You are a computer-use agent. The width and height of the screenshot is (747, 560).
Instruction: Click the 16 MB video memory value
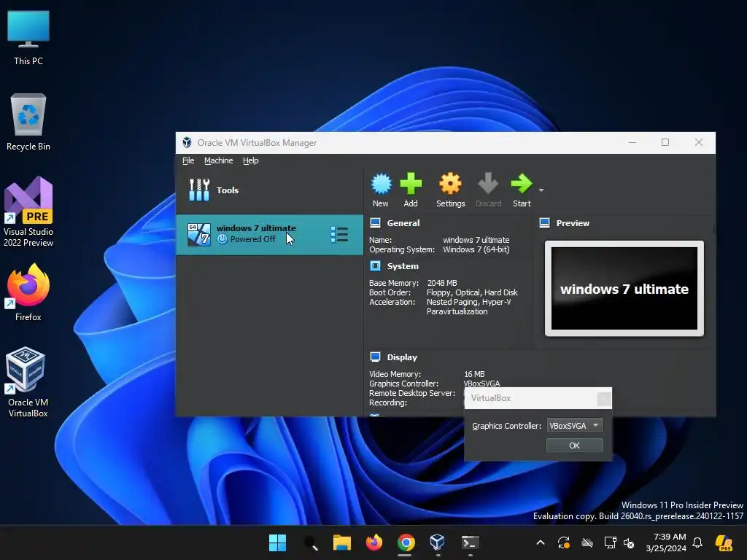point(474,374)
